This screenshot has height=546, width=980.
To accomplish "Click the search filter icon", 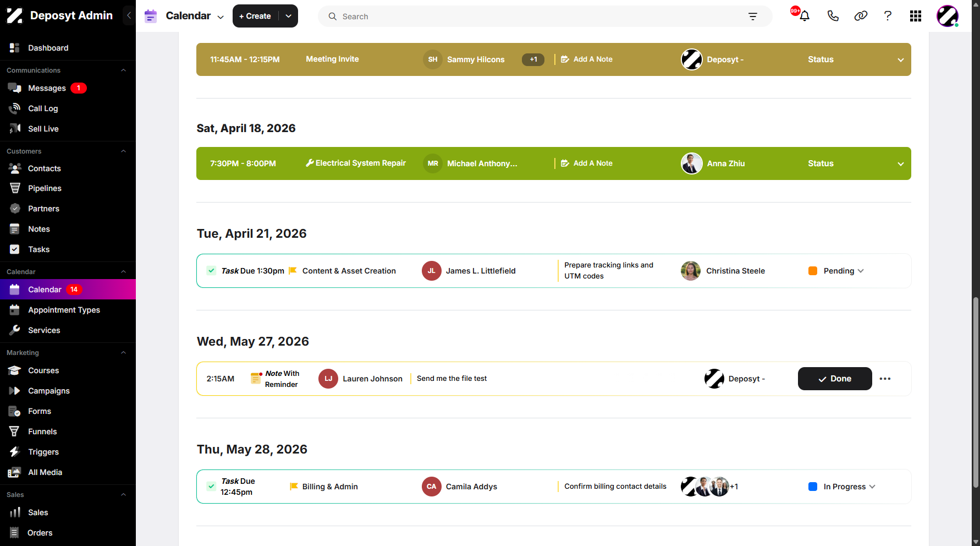I will [753, 17].
